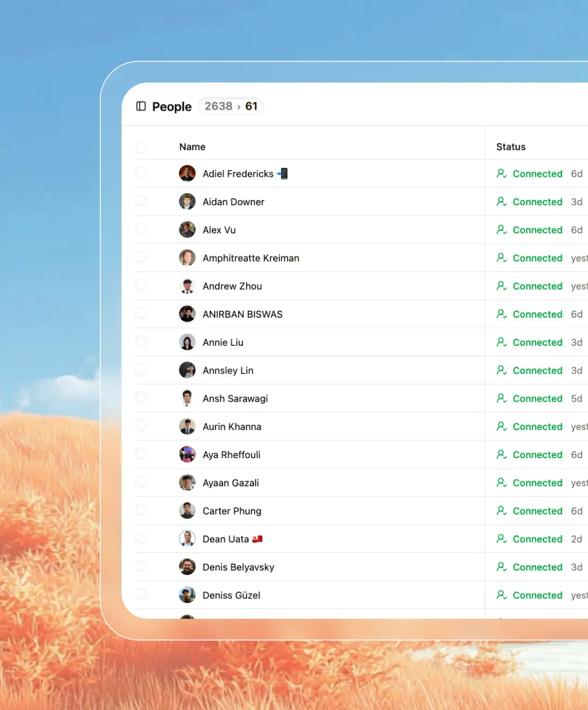Open ANIRBAN BISWAS's avatar

(x=187, y=314)
